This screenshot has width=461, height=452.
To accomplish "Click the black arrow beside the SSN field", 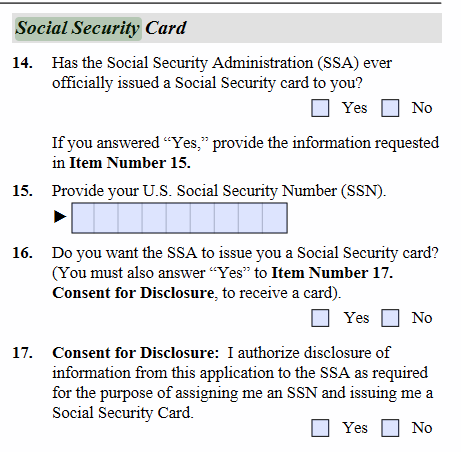I will [x=60, y=217].
